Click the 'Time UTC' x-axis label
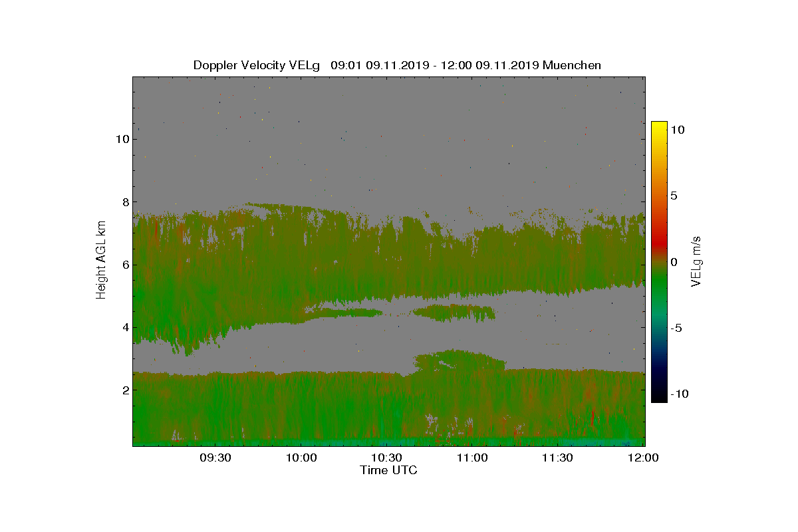 tap(388, 470)
